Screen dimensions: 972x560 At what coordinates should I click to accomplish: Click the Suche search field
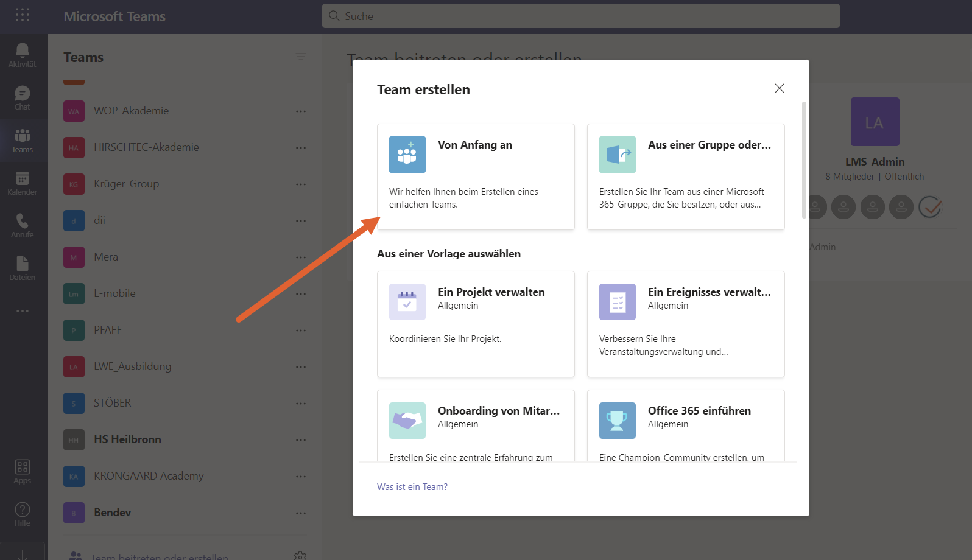coord(580,16)
